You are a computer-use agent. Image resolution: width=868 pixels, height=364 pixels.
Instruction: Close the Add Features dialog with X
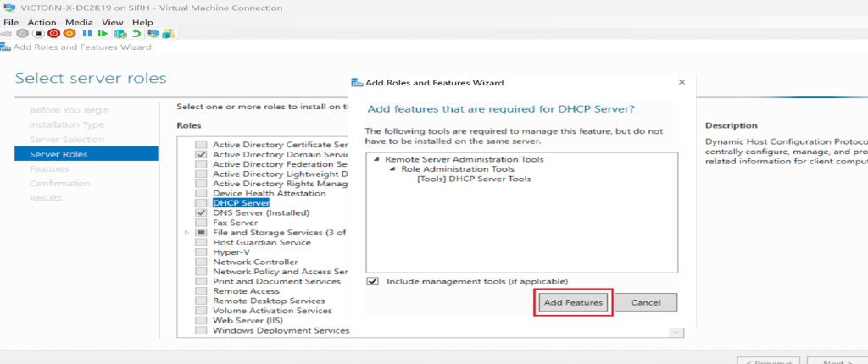[682, 83]
